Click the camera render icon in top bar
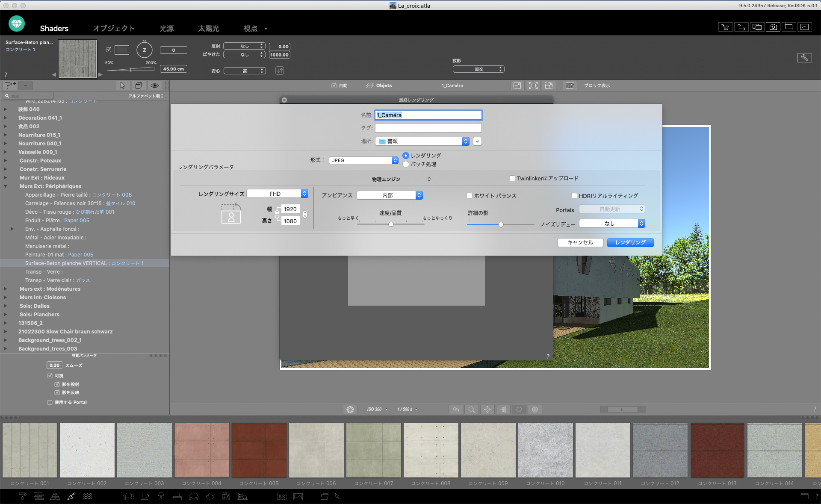Image resolution: width=821 pixels, height=504 pixels. (x=773, y=27)
